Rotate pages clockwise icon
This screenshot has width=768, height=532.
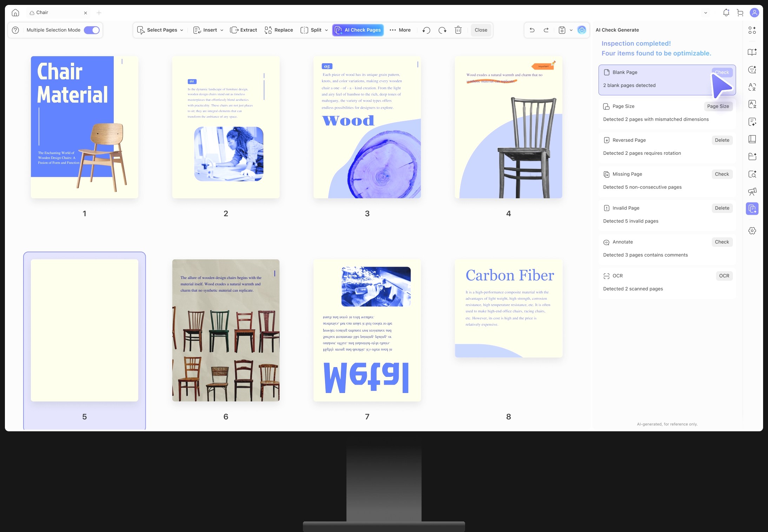click(442, 30)
